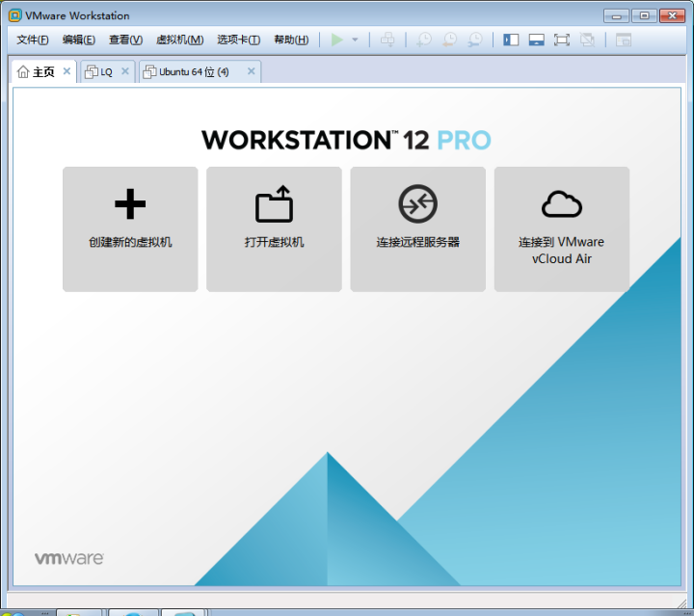694x616 pixels.
Task: Click VMware Workstation title bar app icon
Action: coord(15,15)
